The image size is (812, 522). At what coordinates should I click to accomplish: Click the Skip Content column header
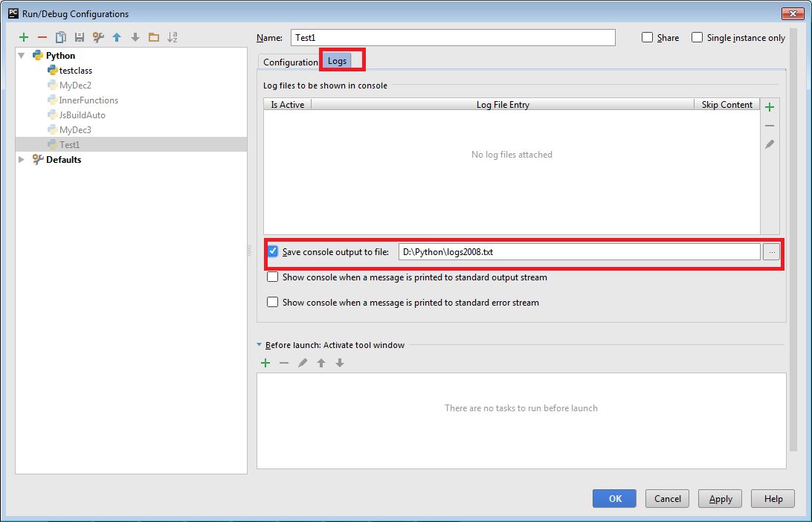[x=726, y=105]
